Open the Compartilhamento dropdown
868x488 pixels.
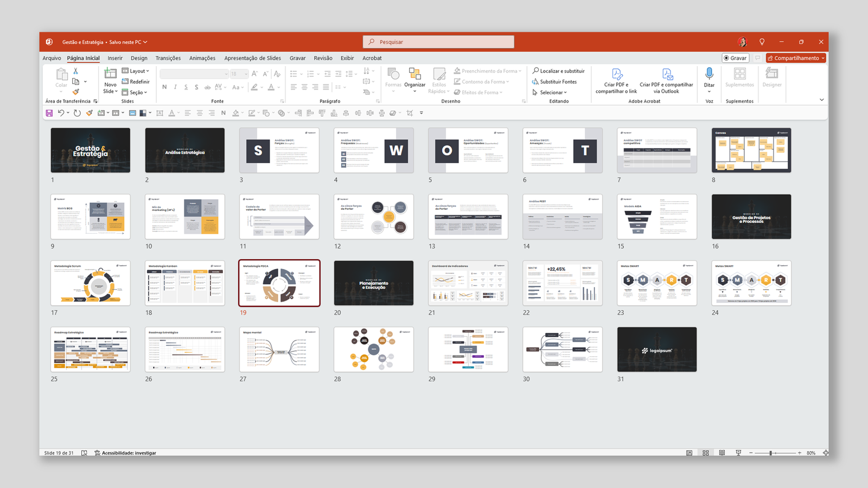click(796, 58)
